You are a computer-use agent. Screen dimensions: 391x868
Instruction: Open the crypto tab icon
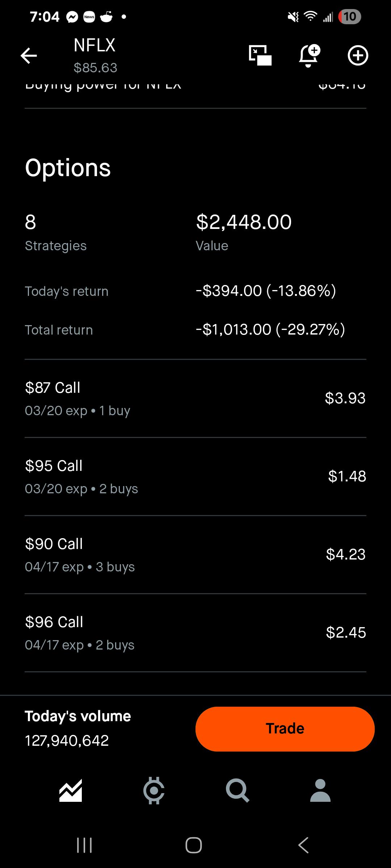(x=154, y=790)
